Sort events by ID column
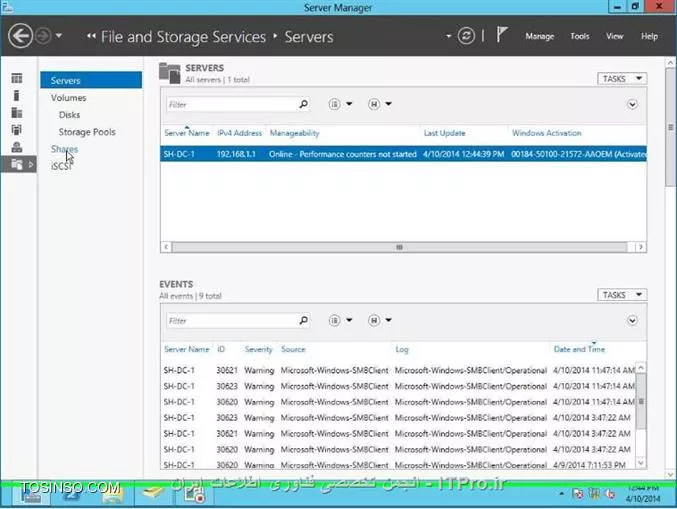This screenshot has height=509, width=677. (x=221, y=349)
